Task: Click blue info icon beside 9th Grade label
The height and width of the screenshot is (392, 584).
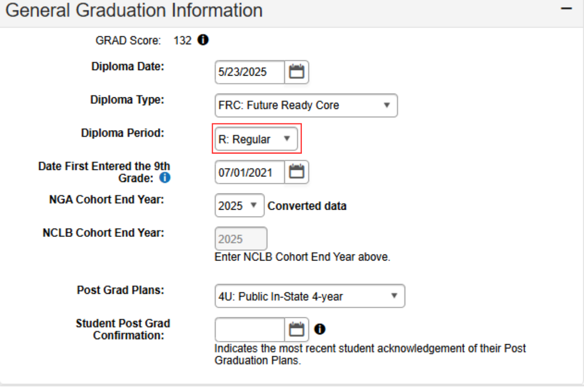Action: pos(165,178)
